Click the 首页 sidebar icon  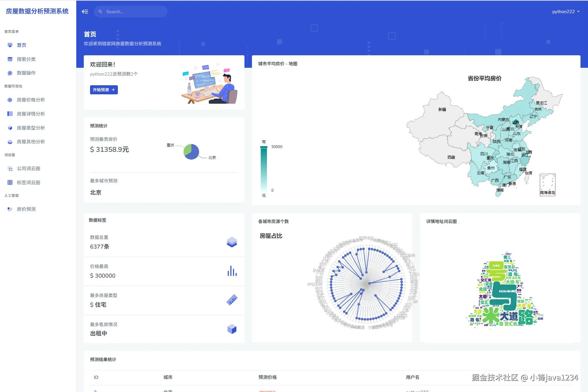point(10,45)
